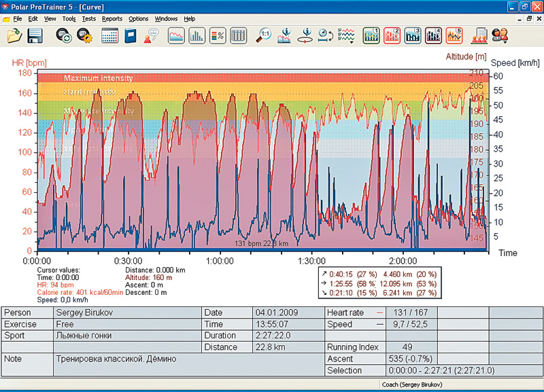Click the distance value 22.8 km cell
The image size is (544, 392).
pyautogui.click(x=288, y=347)
